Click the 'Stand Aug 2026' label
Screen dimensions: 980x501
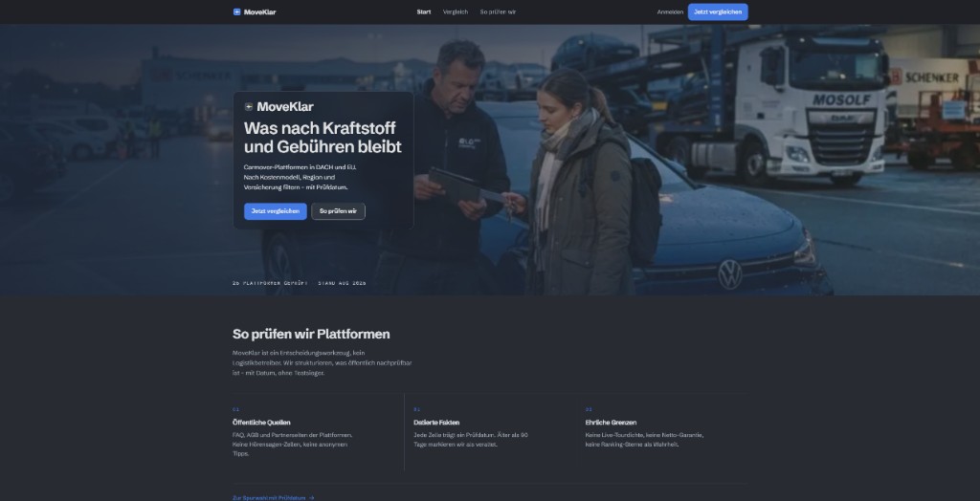[342, 283]
